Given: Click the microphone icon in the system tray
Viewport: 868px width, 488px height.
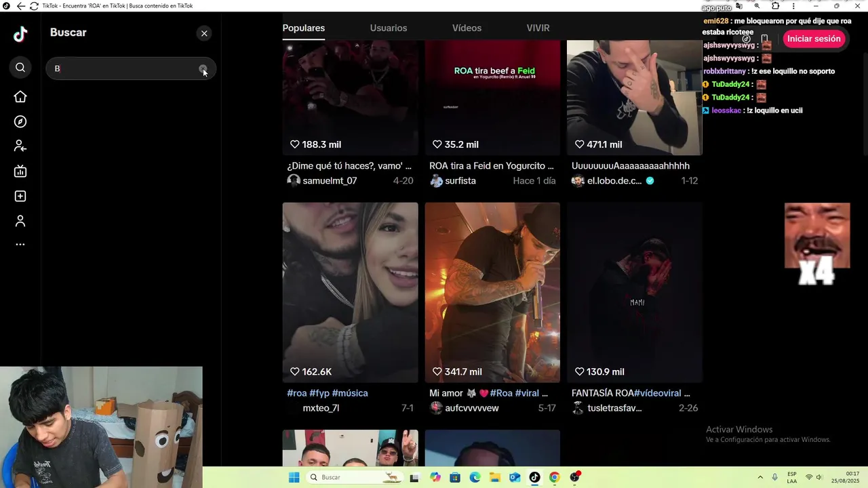Looking at the screenshot, I should click(775, 477).
